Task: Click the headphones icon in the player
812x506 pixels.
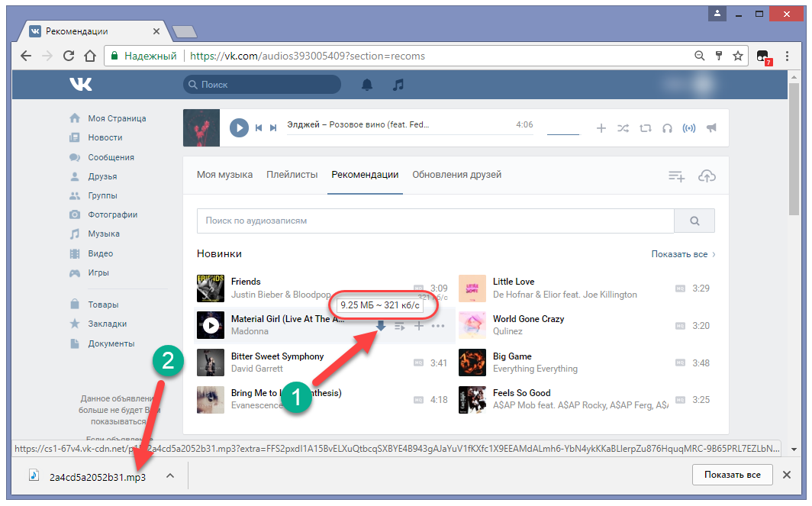Action: point(667,128)
